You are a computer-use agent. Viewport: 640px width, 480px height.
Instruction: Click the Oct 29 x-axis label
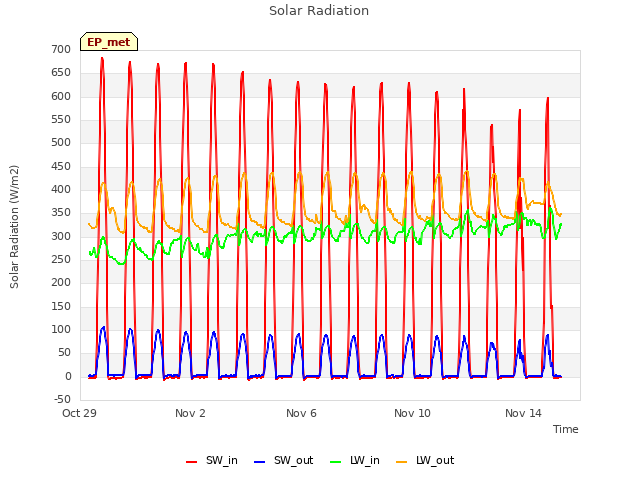(79, 413)
